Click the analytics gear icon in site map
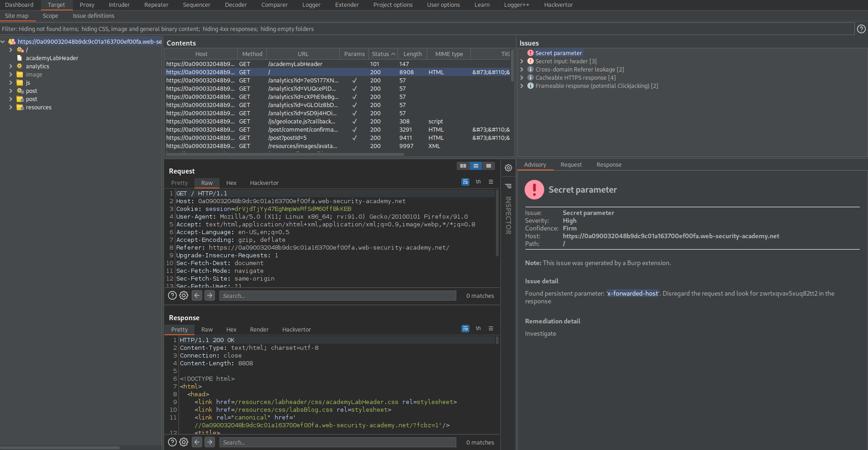 point(20,66)
